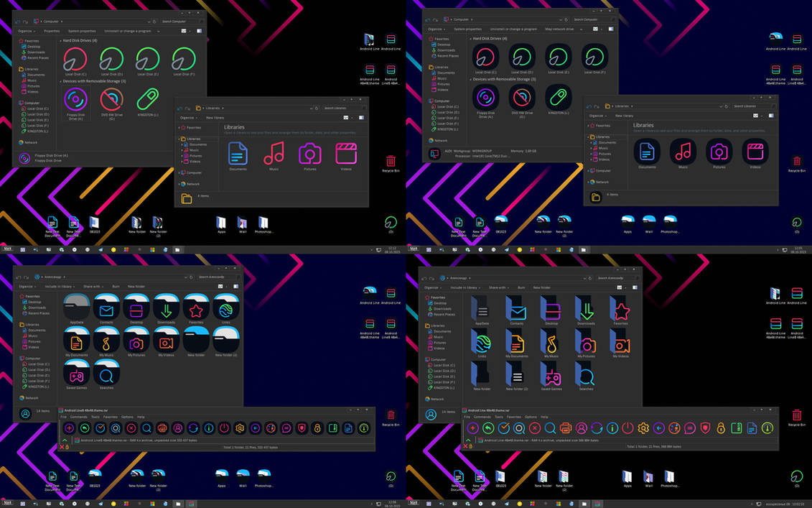Click Uninstall or change a program, top-left window
The width and height of the screenshot is (812, 508).
pos(128,31)
